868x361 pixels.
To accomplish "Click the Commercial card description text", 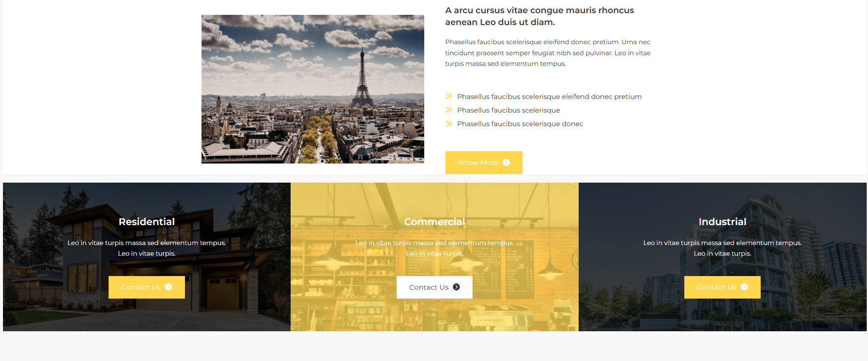I will (x=434, y=248).
